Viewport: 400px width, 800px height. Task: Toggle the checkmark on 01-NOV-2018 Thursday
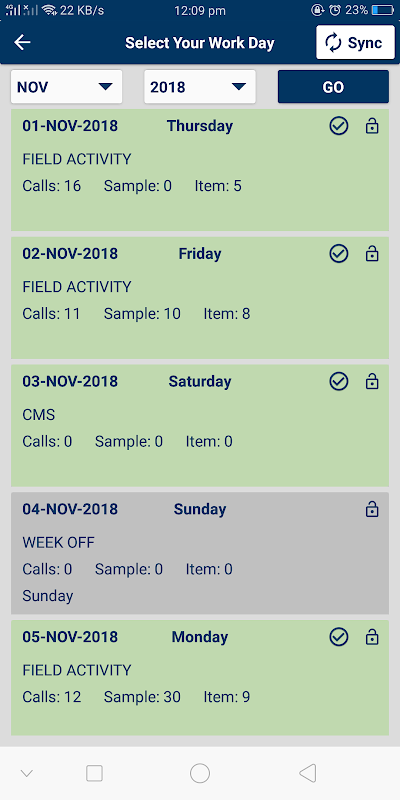[x=339, y=126]
